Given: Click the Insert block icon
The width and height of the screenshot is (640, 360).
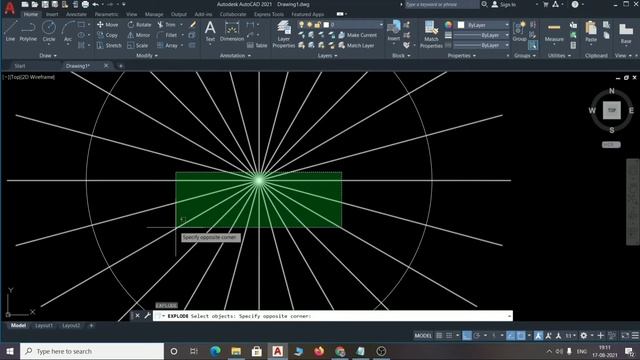Looking at the screenshot, I should pos(394,31).
